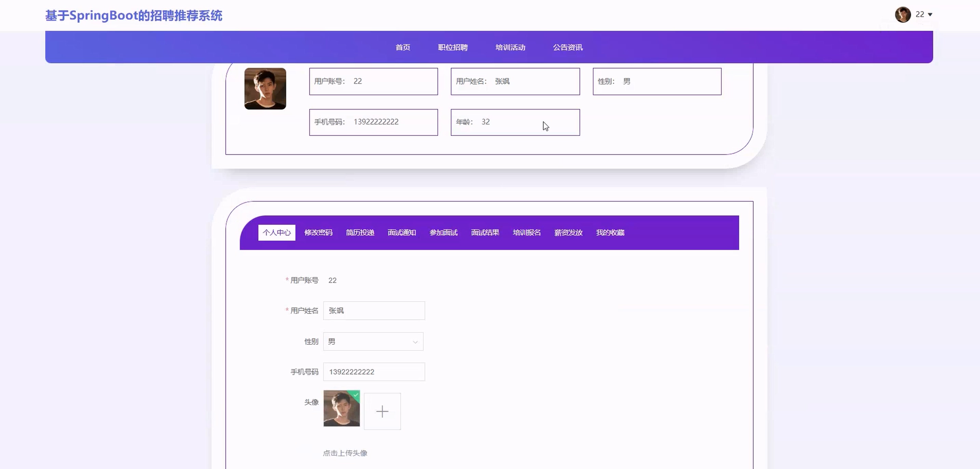980x469 pixels.
Task: Click the 手机号码 input field in form
Action: pos(373,372)
